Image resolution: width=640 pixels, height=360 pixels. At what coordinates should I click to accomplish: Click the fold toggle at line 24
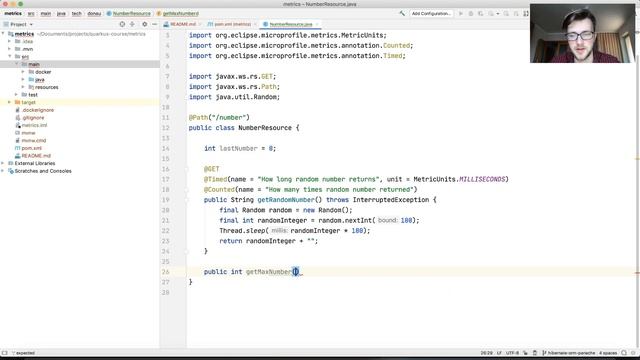click(x=187, y=251)
